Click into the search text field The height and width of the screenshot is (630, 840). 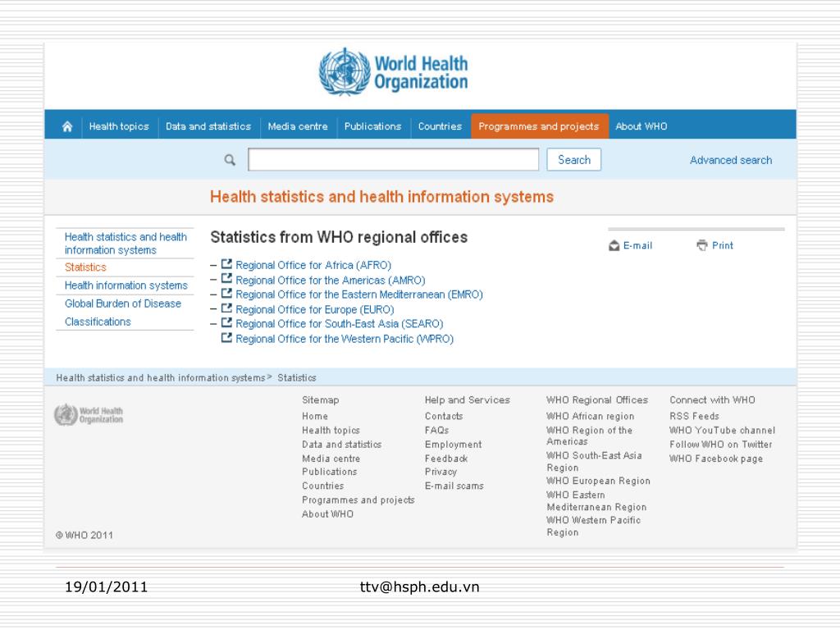click(393, 160)
